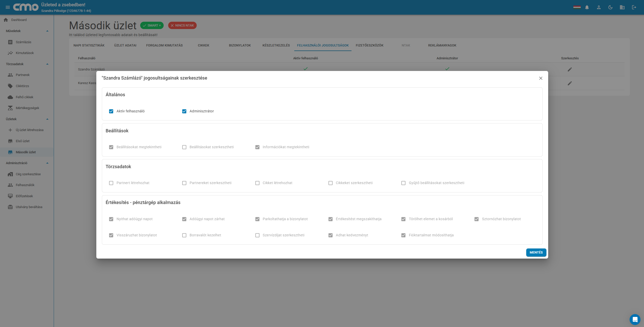Click the CMO logo
Screen dimensions: 644x327
(x=26, y=7)
